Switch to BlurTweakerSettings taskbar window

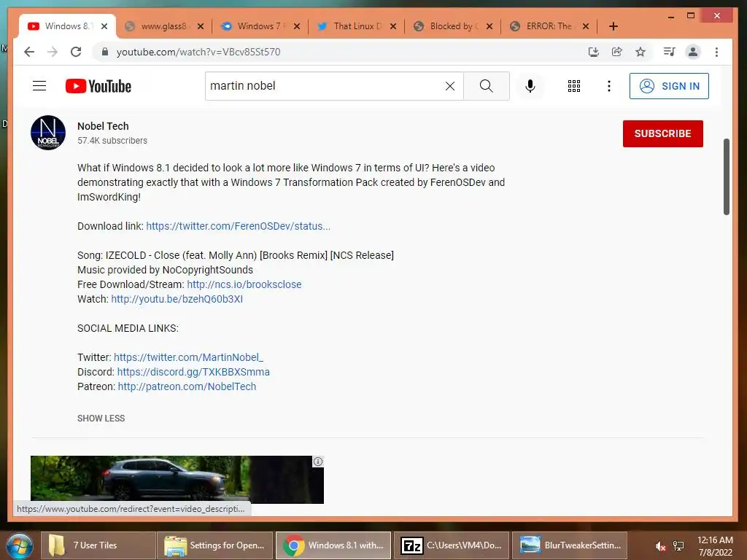(569, 545)
